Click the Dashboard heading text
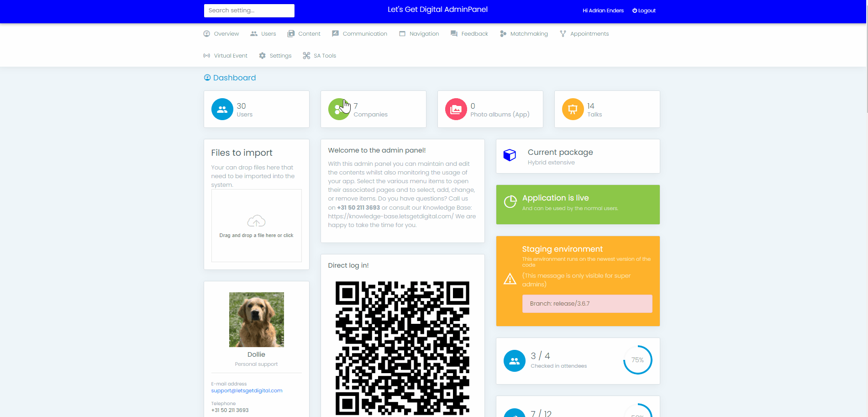Viewport: 868px width, 417px height. point(234,78)
